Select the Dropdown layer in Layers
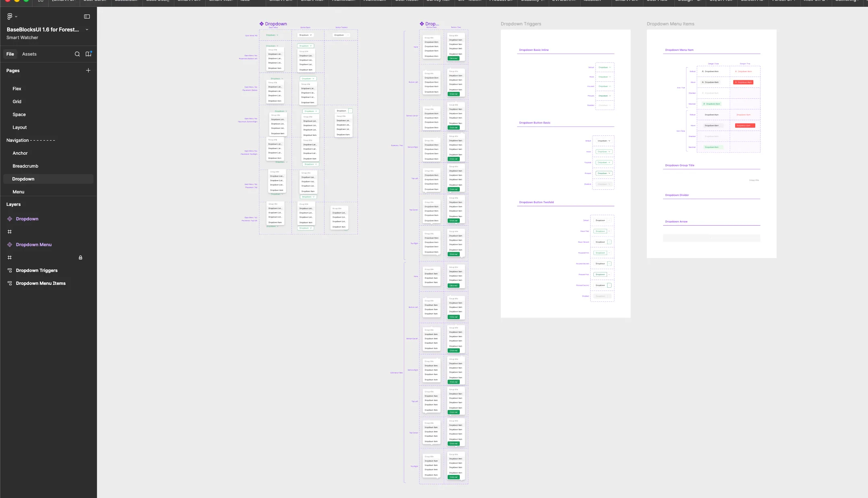Viewport: 868px width, 498px height. 27,219
